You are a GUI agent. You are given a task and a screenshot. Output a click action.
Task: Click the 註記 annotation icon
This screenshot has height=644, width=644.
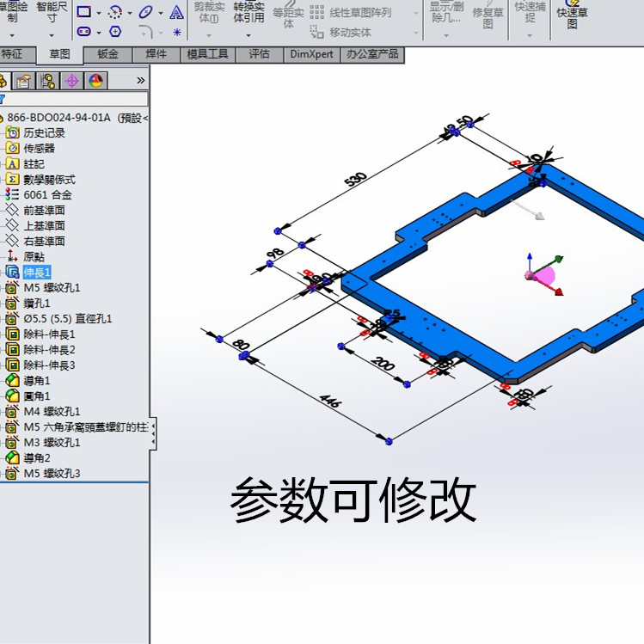click(12, 164)
